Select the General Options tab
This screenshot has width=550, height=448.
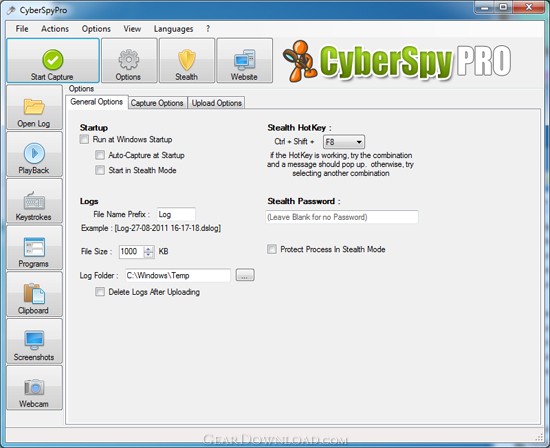[x=97, y=102]
